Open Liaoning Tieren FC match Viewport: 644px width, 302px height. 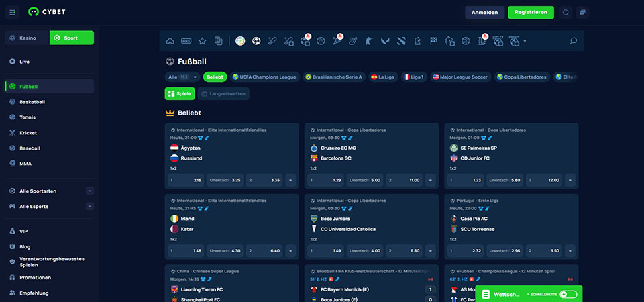[202, 289]
